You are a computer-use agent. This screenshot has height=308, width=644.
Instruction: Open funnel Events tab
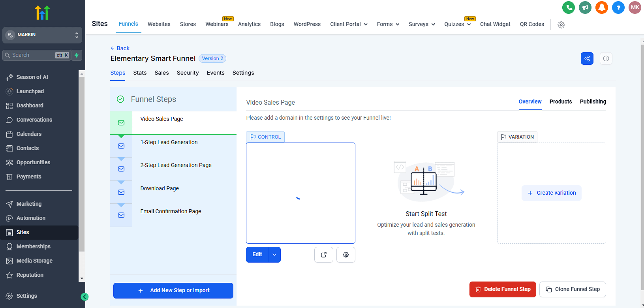click(x=216, y=73)
